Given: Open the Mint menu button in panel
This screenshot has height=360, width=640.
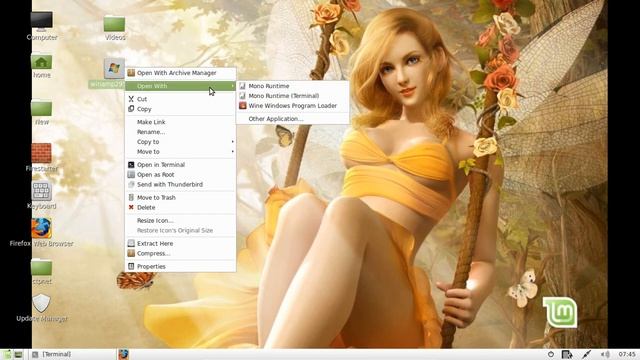Looking at the screenshot, I should [7, 354].
